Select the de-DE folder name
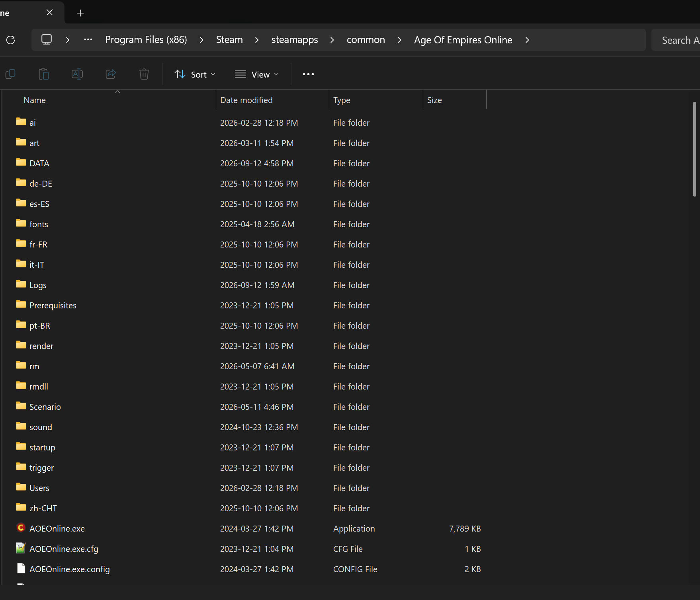 tap(41, 183)
